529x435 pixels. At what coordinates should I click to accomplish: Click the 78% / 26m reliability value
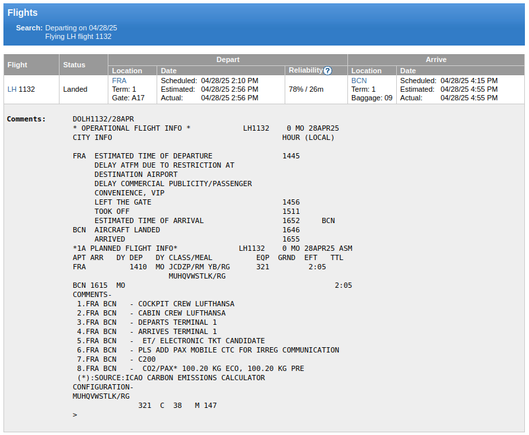[306, 89]
